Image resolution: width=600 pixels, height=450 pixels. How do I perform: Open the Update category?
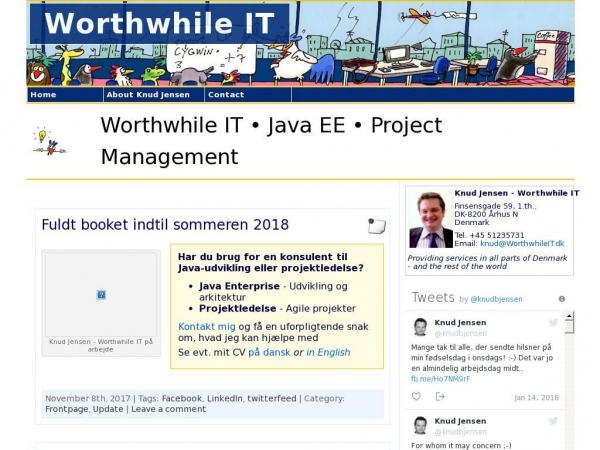[108, 409]
